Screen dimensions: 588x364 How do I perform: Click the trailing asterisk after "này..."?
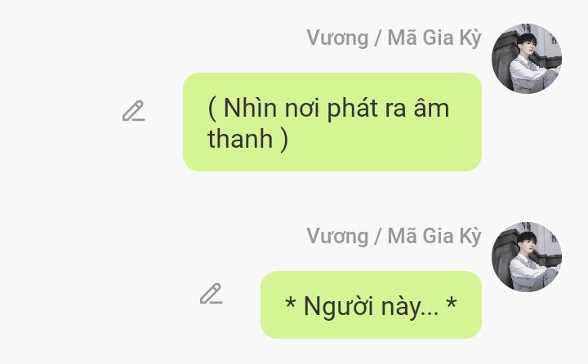452,303
